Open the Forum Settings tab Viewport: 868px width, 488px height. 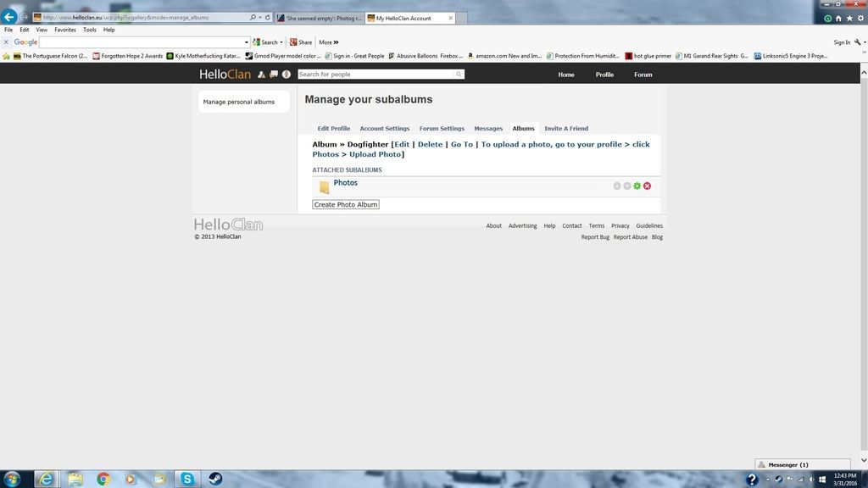442,129
